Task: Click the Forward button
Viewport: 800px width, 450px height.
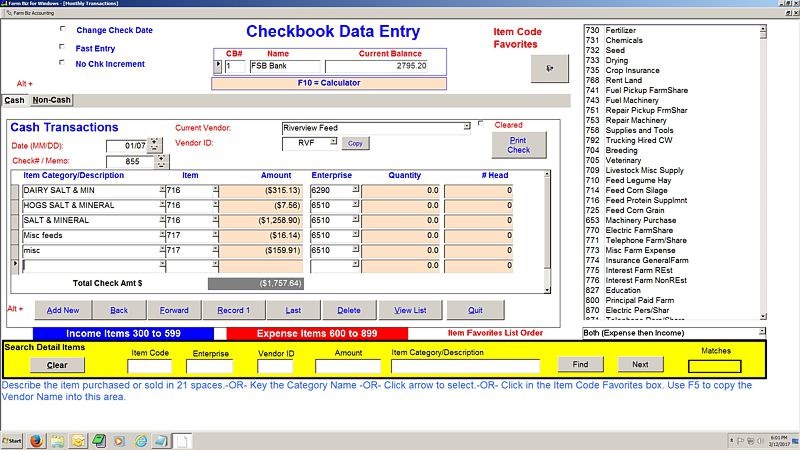Action: point(174,310)
